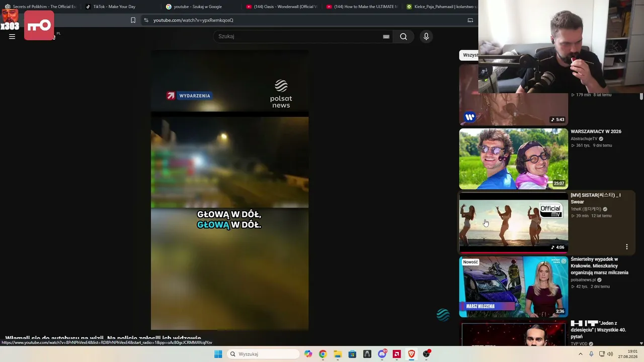Click the Marsz Milczenia news thumbnail
This screenshot has width=644, height=362.
[x=513, y=287]
